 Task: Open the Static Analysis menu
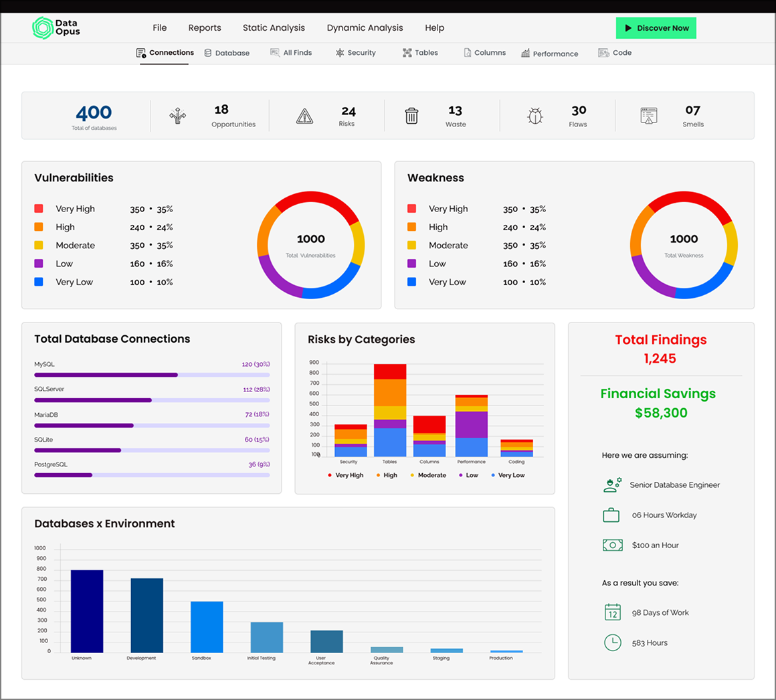click(x=274, y=27)
